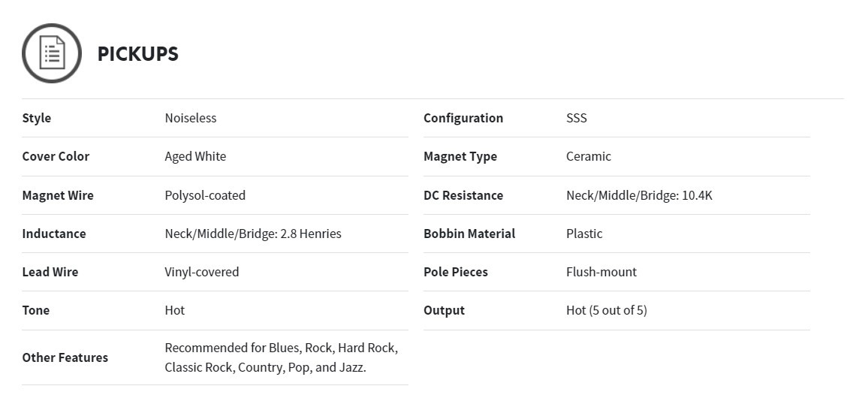The width and height of the screenshot is (868, 404).
Task: Select the Flush-mount pole pieces value
Action: [x=601, y=272]
